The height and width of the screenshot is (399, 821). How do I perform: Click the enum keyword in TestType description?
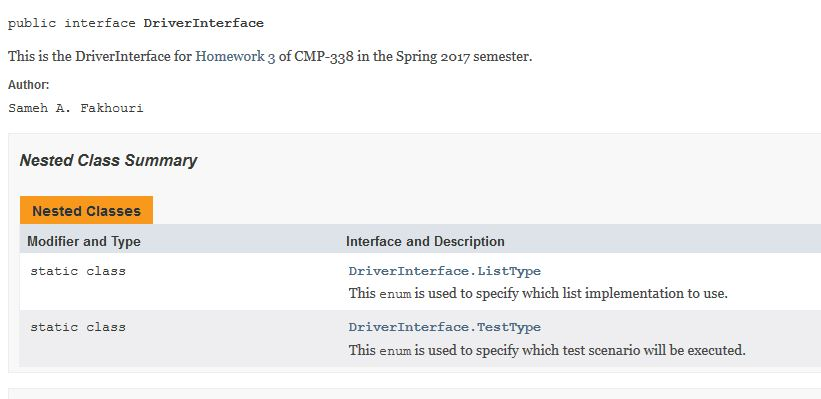(x=395, y=350)
